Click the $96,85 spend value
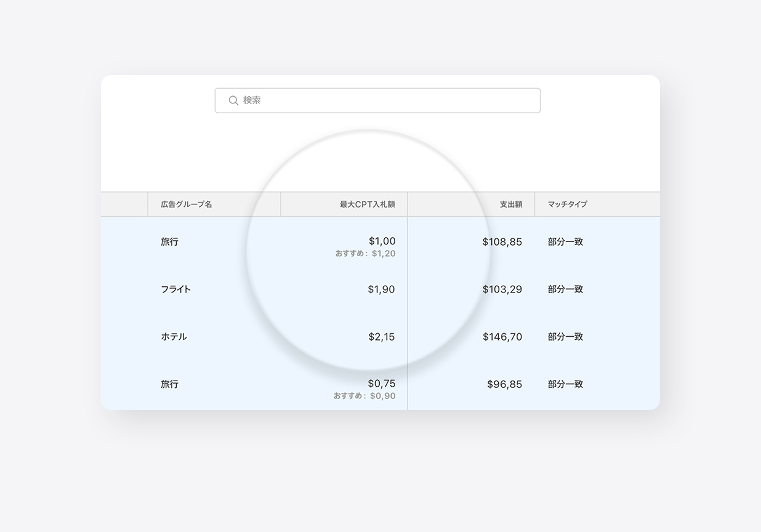 504,384
